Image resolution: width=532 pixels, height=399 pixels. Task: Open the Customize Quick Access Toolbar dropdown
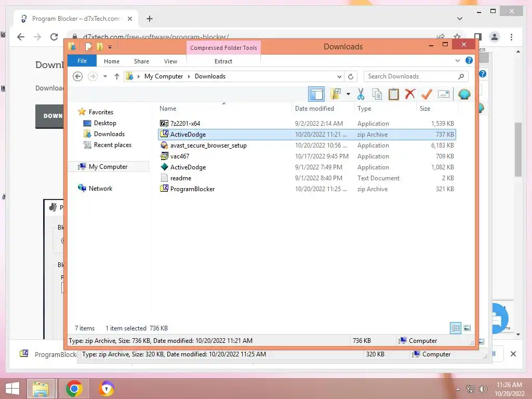[x=110, y=47]
